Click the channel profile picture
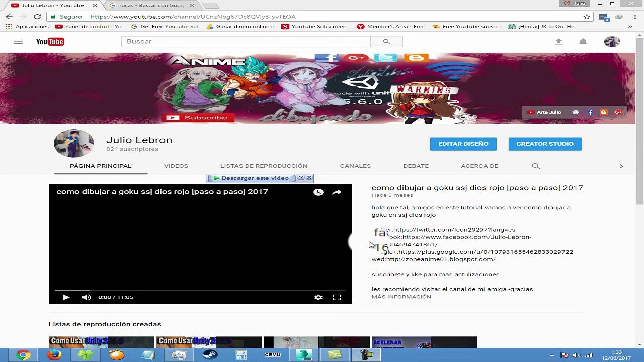 (74, 144)
